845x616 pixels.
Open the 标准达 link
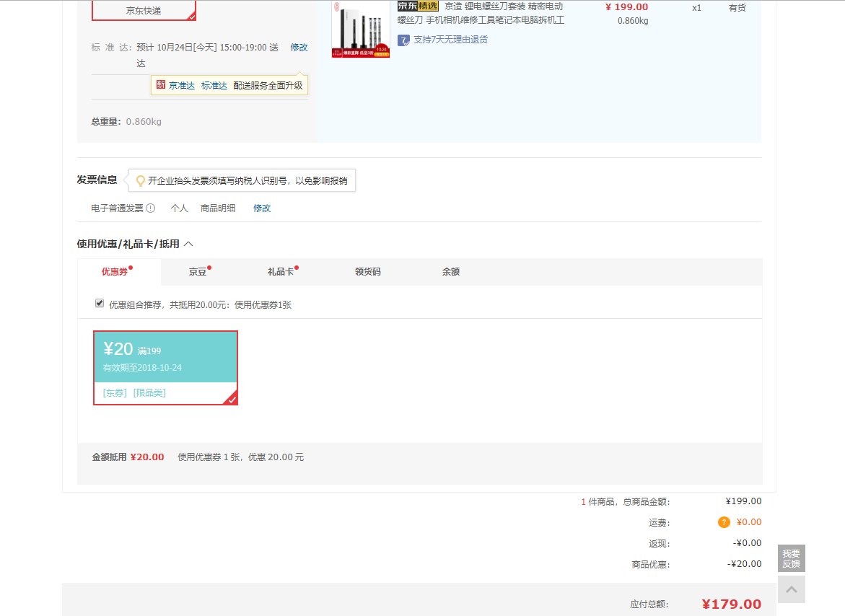[x=214, y=86]
